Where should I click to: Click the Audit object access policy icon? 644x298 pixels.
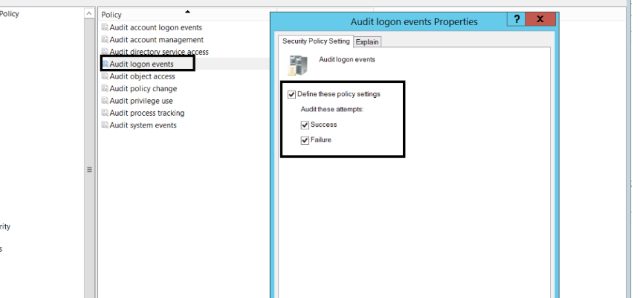[x=105, y=76]
